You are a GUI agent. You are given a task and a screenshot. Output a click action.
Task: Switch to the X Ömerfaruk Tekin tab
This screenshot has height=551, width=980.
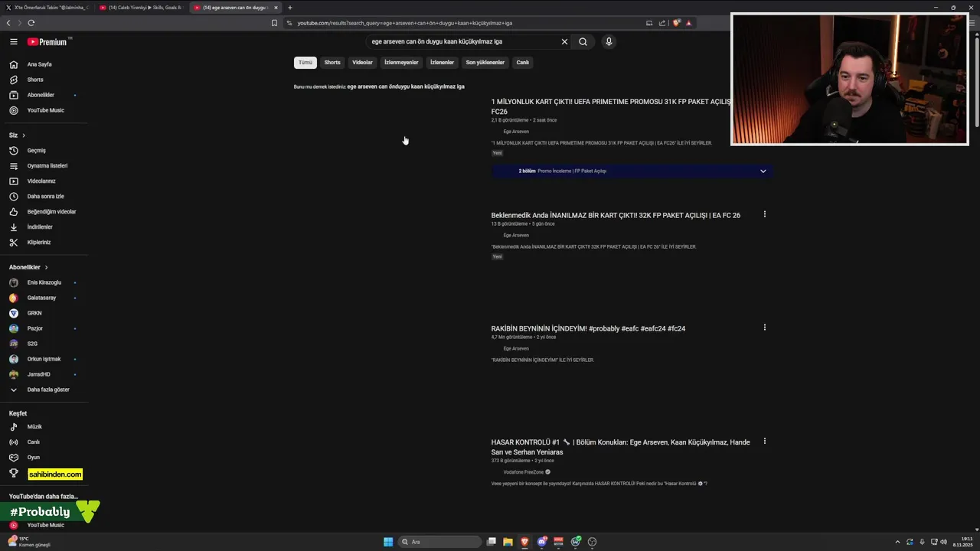(47, 8)
